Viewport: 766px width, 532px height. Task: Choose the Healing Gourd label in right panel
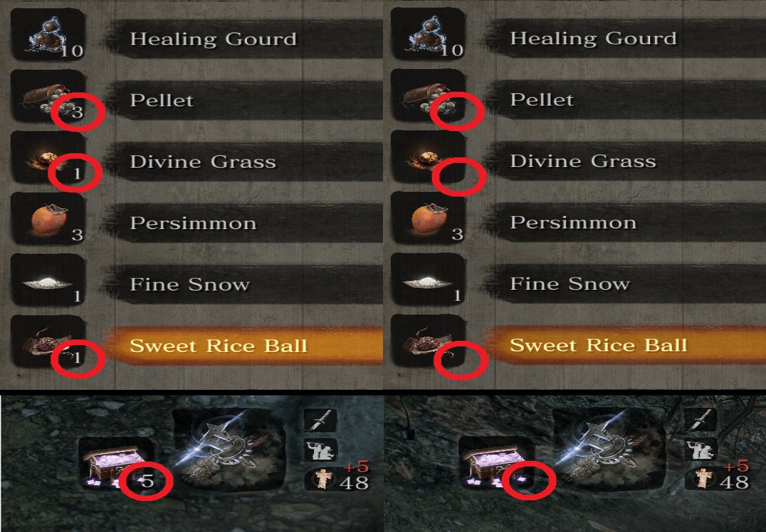click(x=593, y=38)
